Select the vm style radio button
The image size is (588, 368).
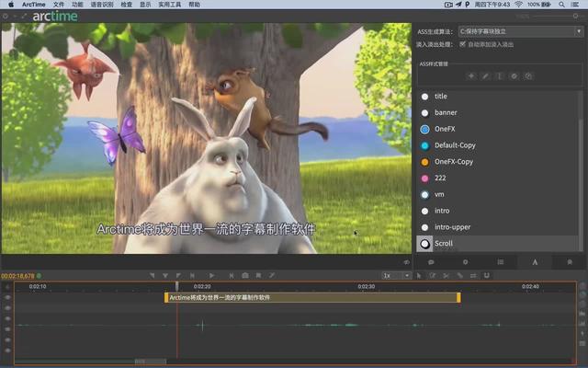click(424, 195)
